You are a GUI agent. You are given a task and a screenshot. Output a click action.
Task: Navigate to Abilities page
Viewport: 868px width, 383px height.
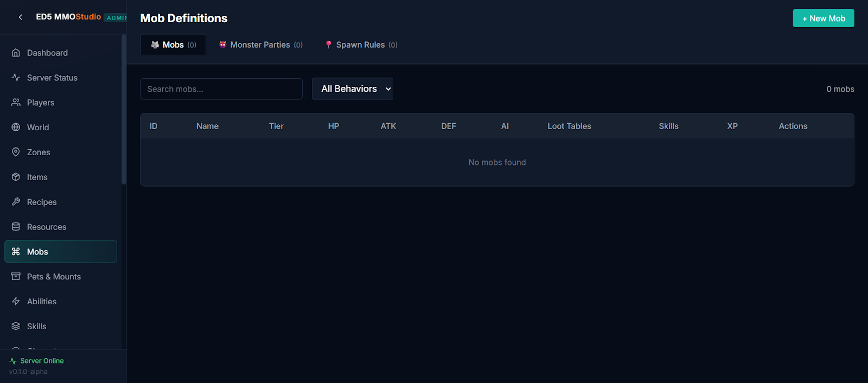[61, 302]
